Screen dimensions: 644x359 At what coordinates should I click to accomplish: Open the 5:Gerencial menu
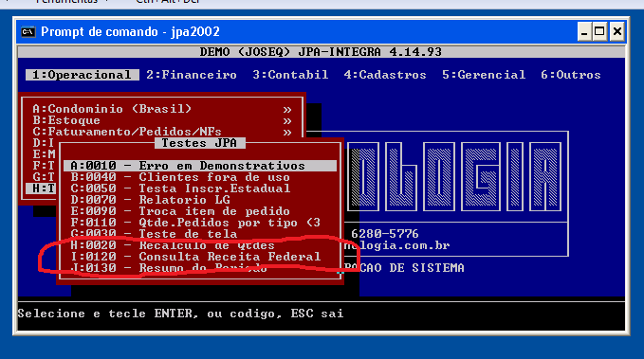pyautogui.click(x=484, y=75)
